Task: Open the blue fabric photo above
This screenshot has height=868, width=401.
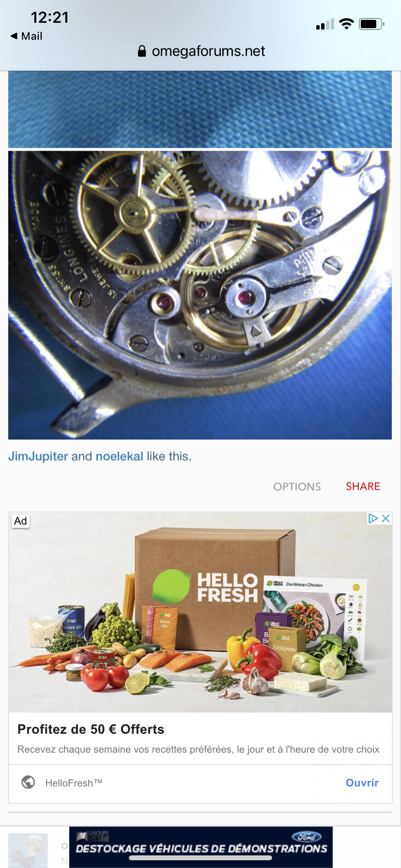Action: pyautogui.click(x=200, y=109)
